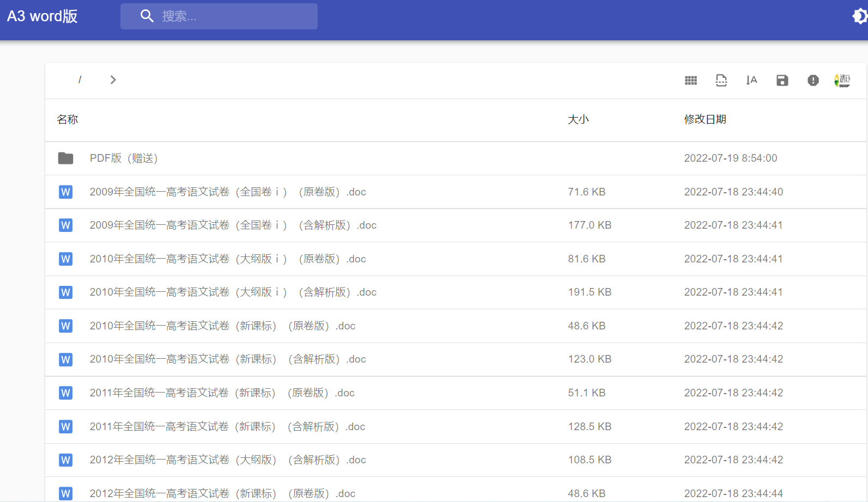Click the date 2022-07-18 23:44:44
This screenshot has width=868, height=502.
(733, 494)
